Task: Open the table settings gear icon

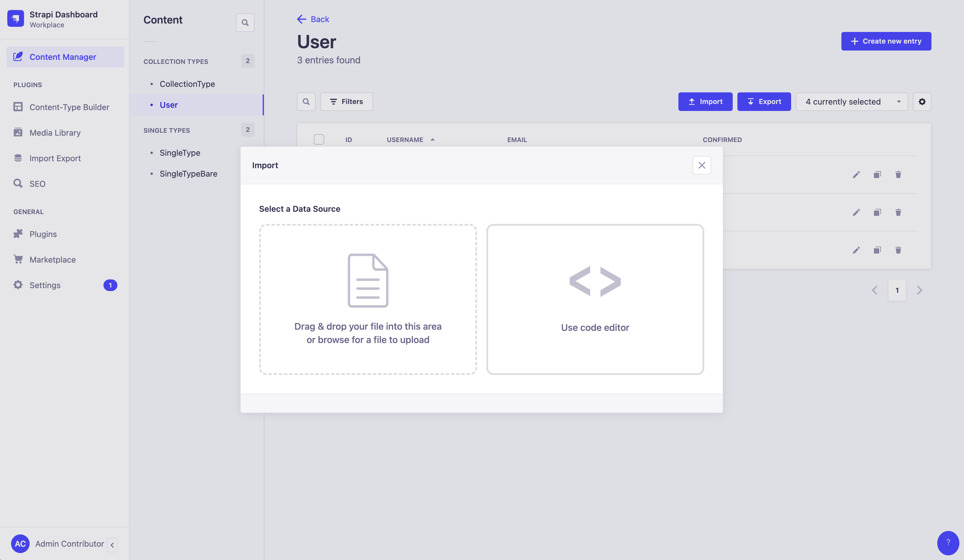Action: point(922,101)
